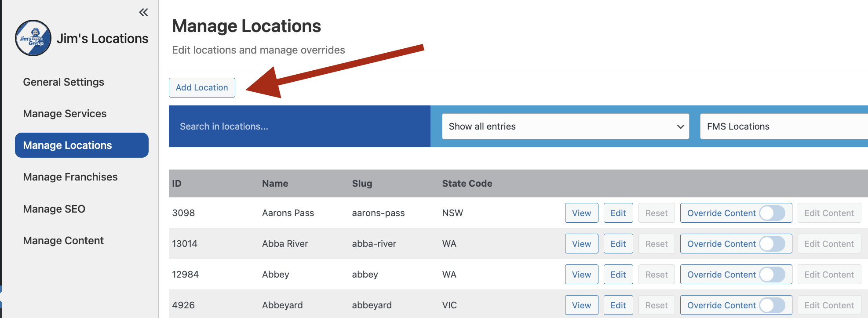
Task: Click the Jim's Group logo
Action: (33, 38)
